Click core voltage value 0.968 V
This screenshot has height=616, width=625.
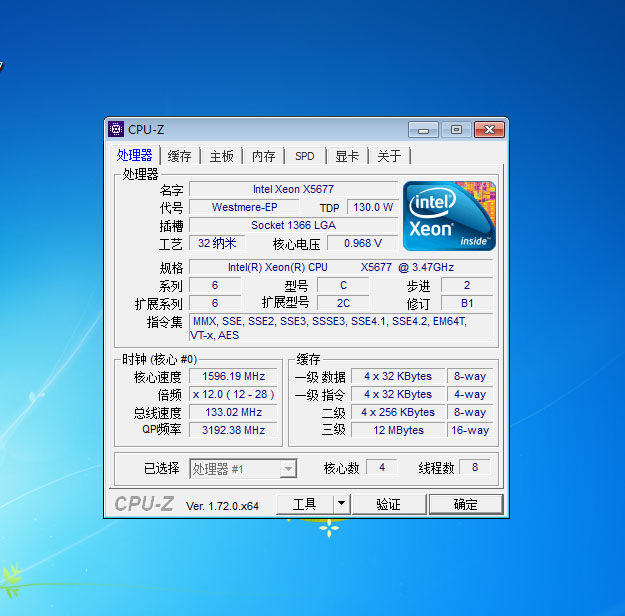pyautogui.click(x=363, y=243)
